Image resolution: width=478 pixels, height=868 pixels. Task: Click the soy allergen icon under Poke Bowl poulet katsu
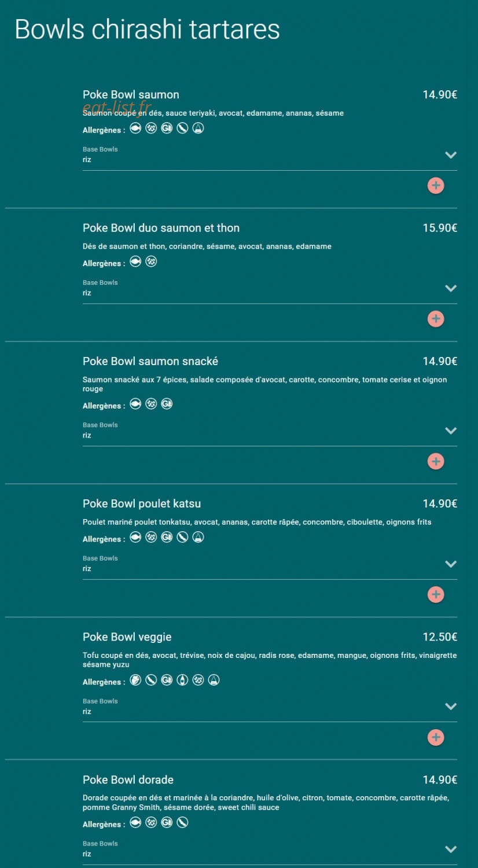point(182,538)
